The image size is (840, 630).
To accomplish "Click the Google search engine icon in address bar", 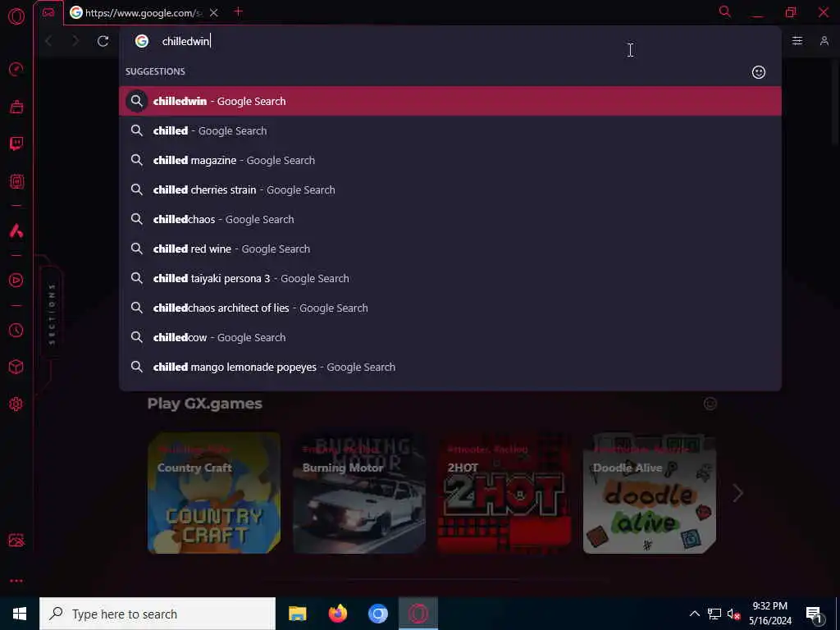I will click(x=141, y=41).
